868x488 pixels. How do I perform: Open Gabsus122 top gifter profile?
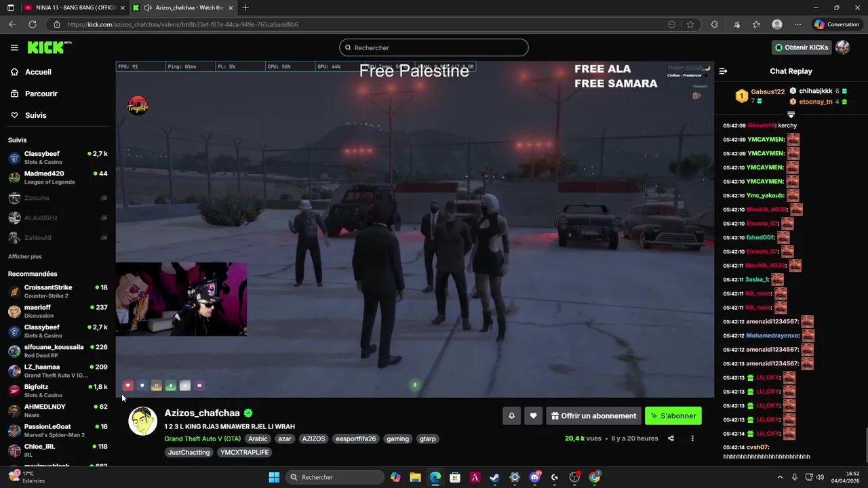(768, 91)
